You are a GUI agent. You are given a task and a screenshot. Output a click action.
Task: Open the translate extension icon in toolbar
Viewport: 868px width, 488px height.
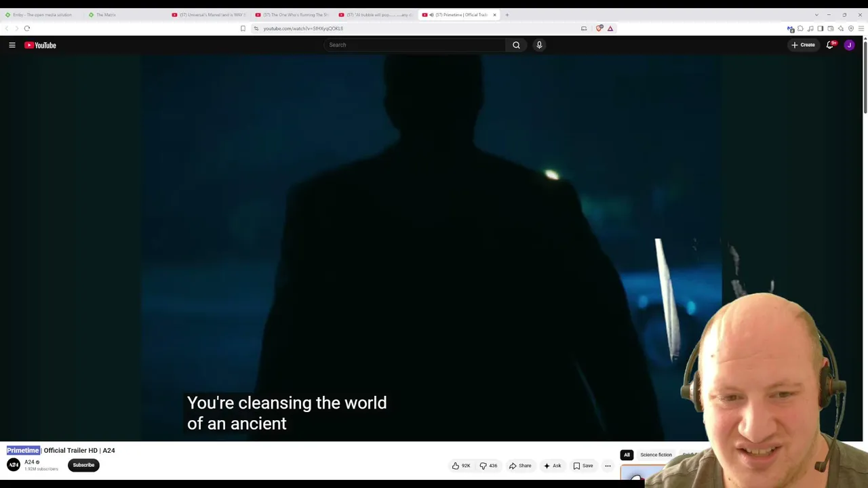click(790, 28)
